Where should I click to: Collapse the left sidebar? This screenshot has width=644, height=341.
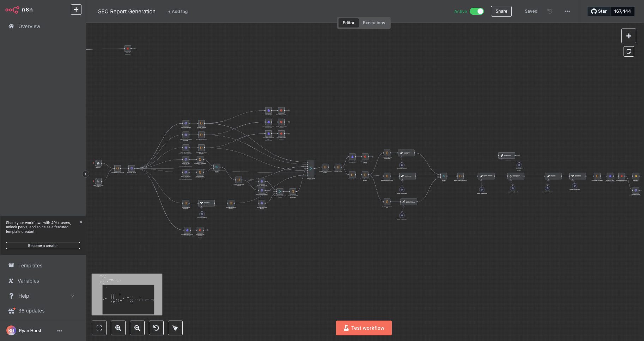[85, 174]
